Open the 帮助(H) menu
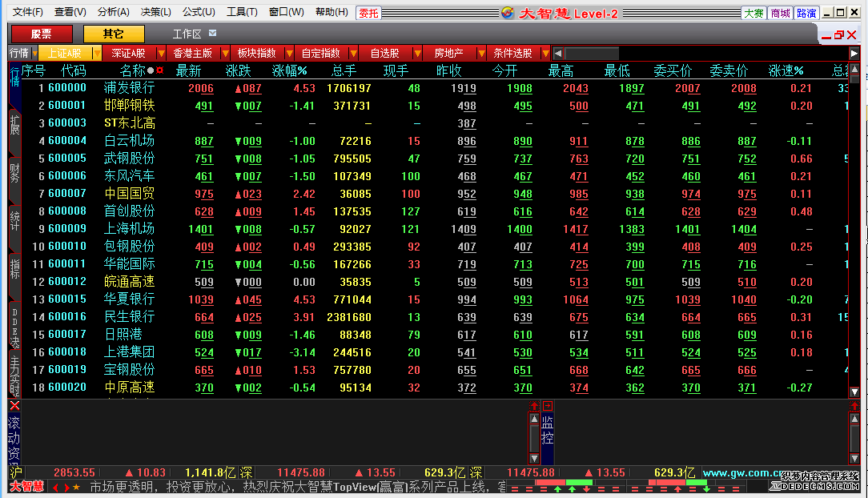868x498 pixels. [332, 12]
